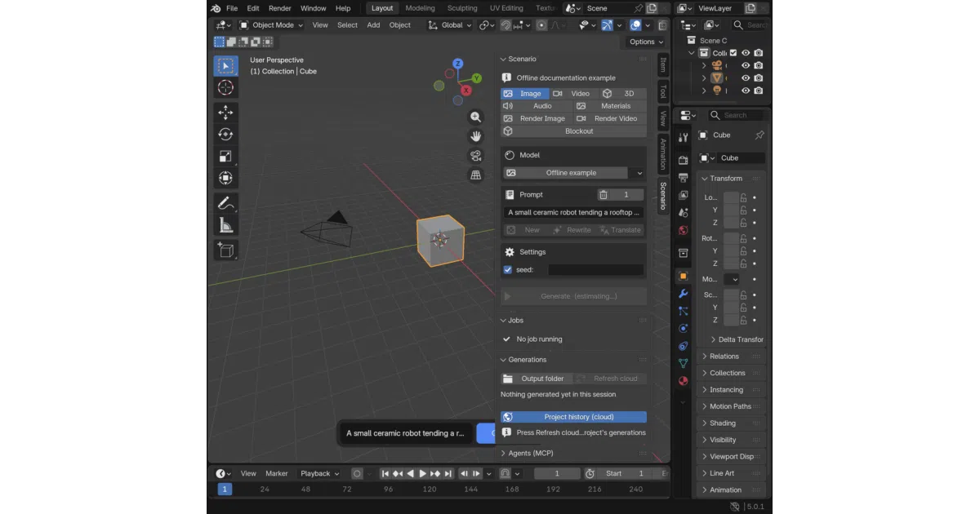980x514 pixels.
Task: Click the viewport zoom magnifier icon
Action: coord(476,117)
